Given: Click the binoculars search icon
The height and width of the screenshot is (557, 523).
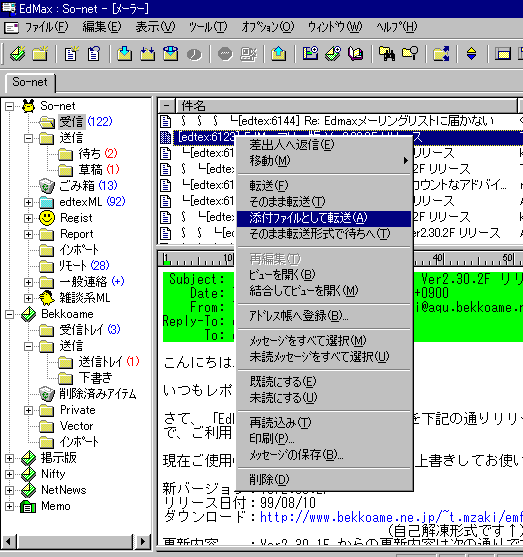Looking at the screenshot, I should point(387,54).
